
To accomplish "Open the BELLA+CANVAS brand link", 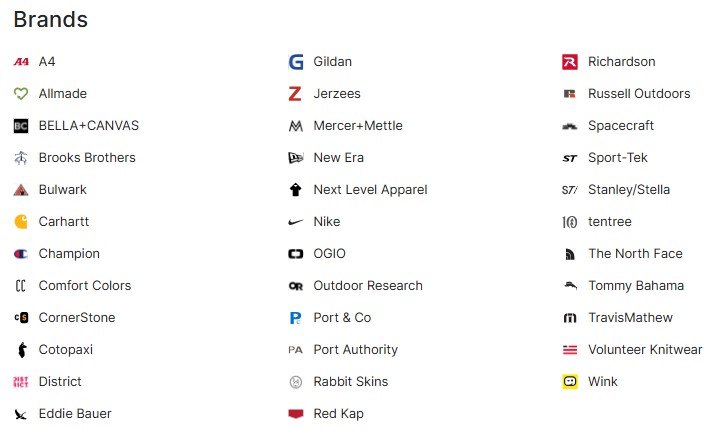I will coord(88,126).
